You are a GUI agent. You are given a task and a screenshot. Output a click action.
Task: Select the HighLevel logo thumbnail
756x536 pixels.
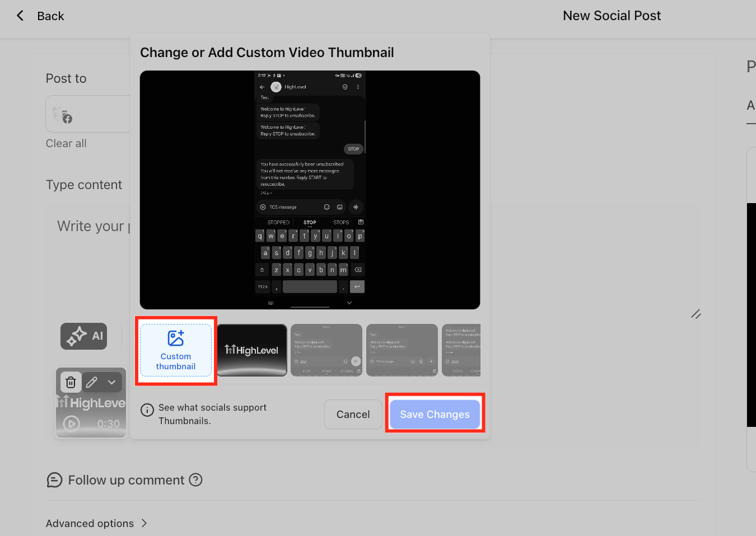[x=251, y=350]
